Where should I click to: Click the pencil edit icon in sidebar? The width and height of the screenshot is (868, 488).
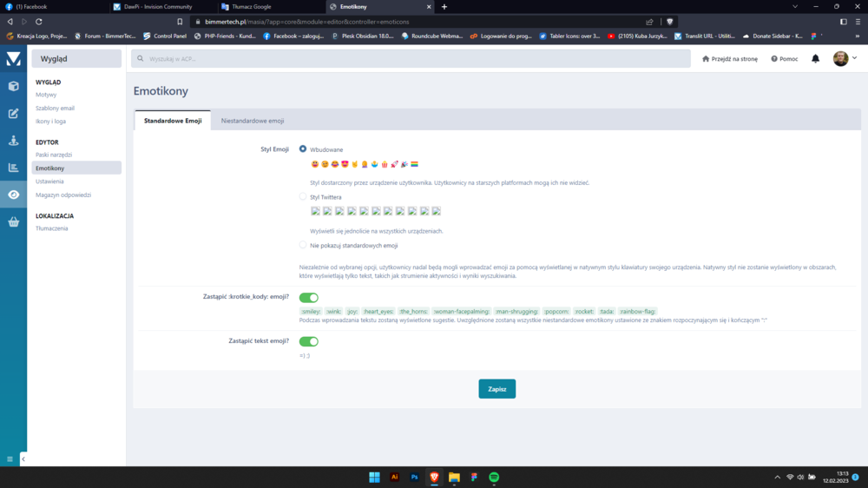[x=13, y=113]
